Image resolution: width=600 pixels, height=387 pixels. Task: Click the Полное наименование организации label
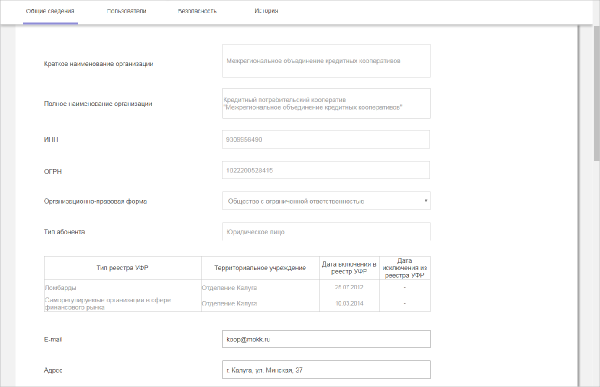click(x=98, y=104)
